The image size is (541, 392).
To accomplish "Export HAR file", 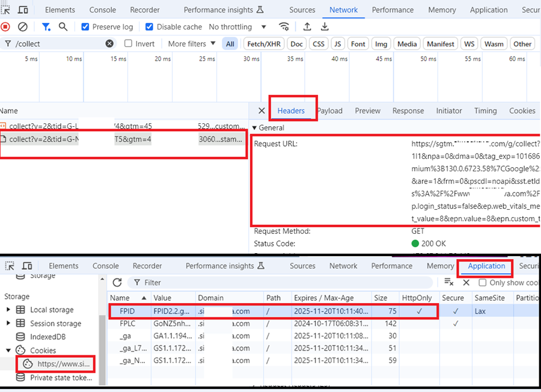I will coord(325,26).
